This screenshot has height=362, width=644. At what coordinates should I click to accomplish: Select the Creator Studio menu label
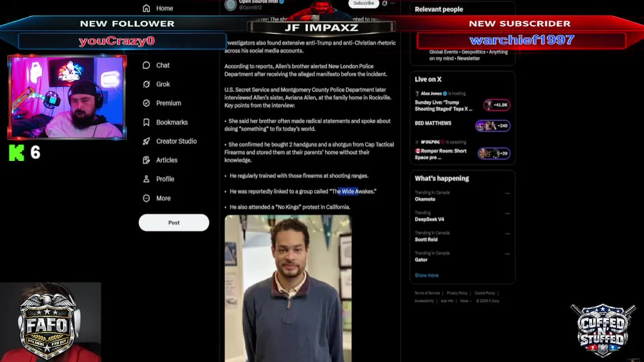point(177,141)
